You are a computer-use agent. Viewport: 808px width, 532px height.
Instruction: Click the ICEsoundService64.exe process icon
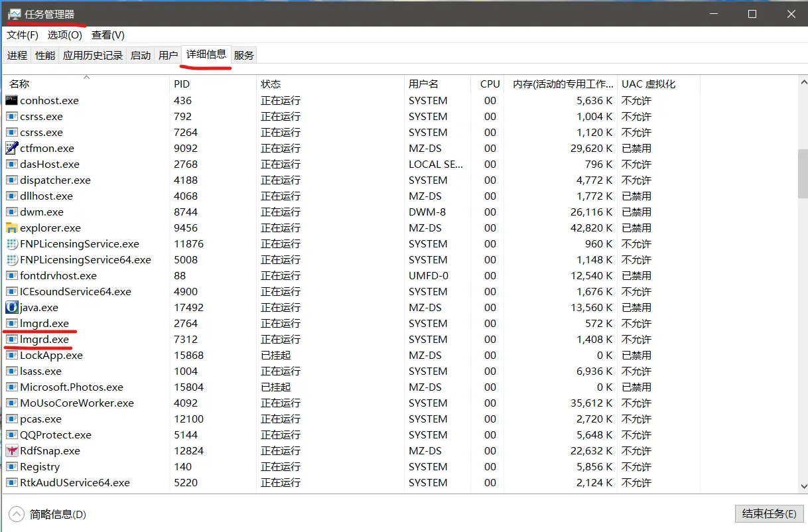click(11, 291)
